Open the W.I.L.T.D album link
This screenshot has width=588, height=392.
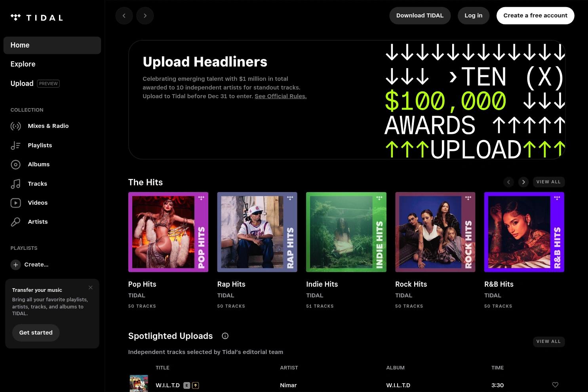(398, 385)
